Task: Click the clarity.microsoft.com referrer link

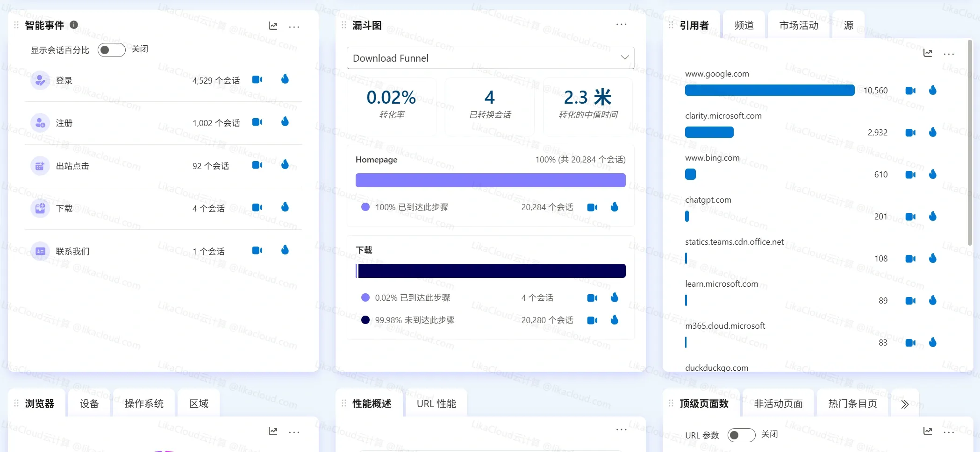Action: pos(723,115)
